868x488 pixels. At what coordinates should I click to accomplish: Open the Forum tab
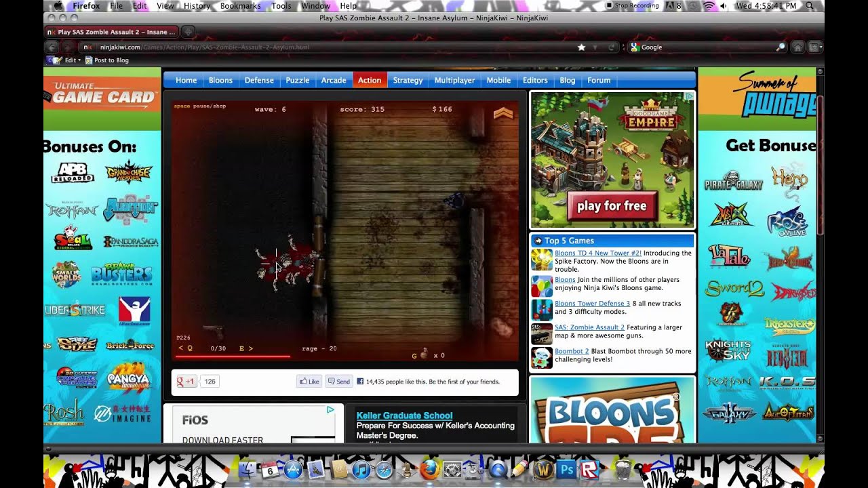599,80
